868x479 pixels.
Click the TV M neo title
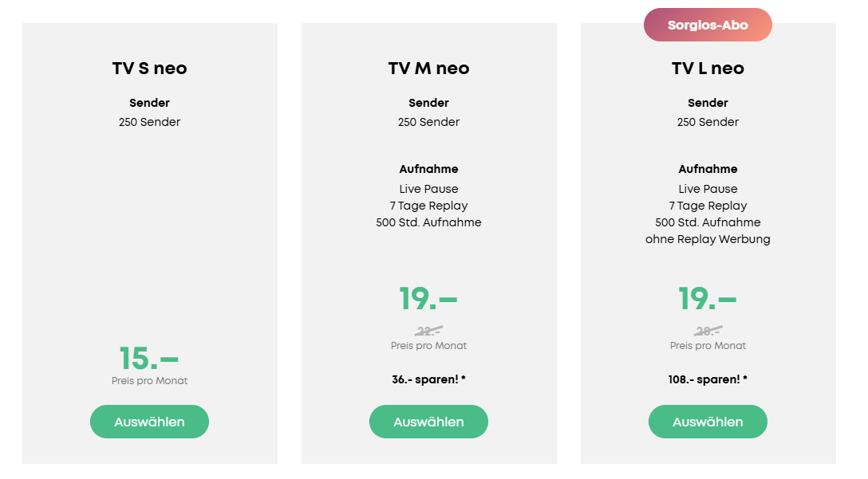point(428,69)
